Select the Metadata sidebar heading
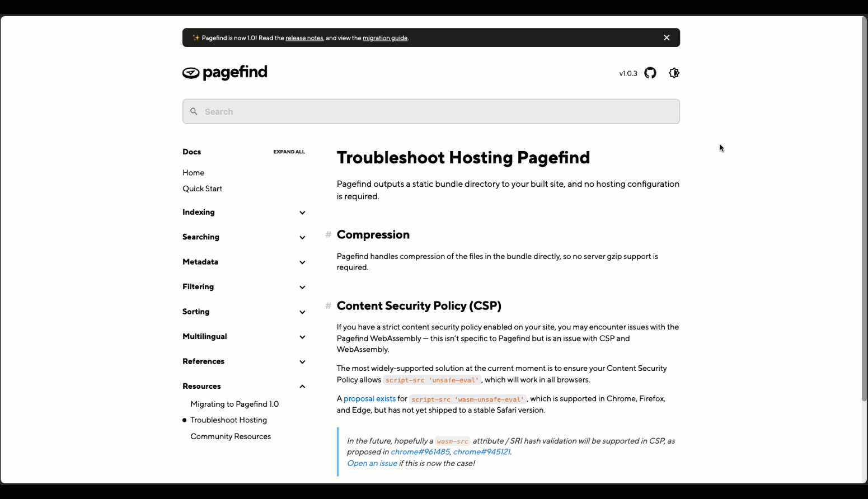This screenshot has height=499, width=868. [200, 262]
